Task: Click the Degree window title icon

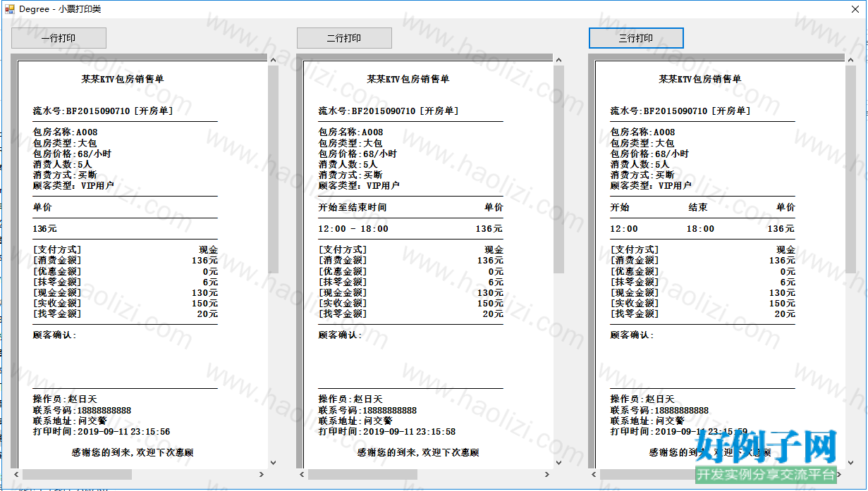Action: pyautogui.click(x=10, y=9)
